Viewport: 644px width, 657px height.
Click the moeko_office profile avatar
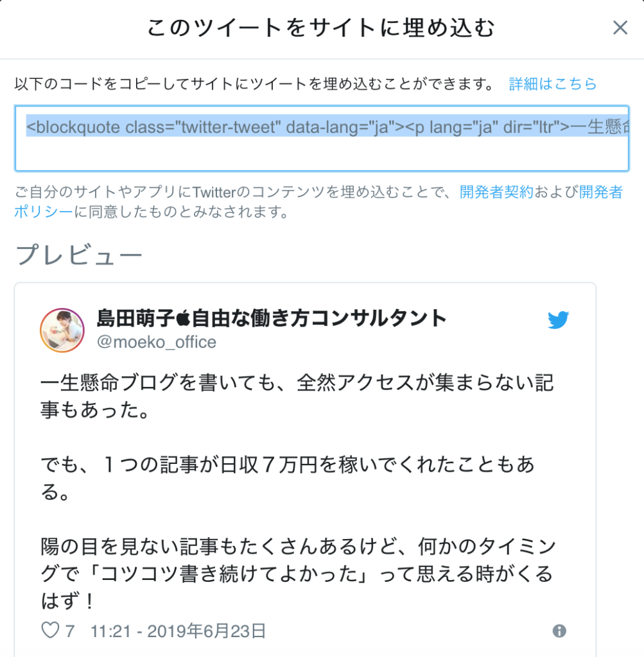[62, 330]
